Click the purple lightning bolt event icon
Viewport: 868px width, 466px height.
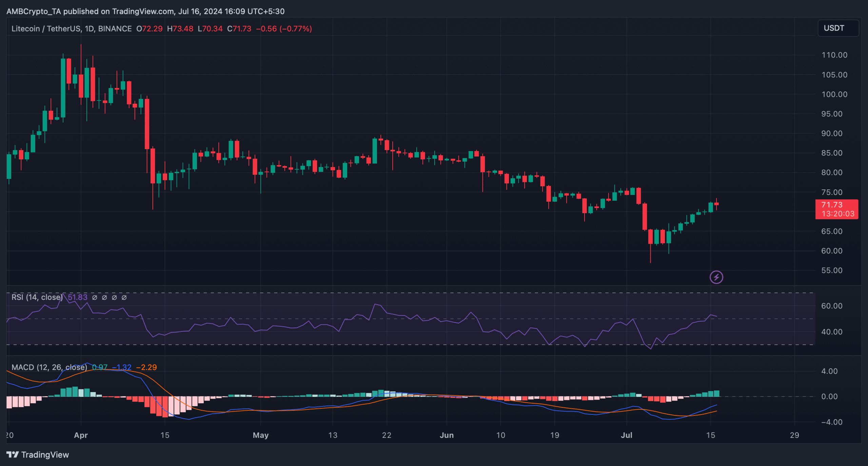716,277
